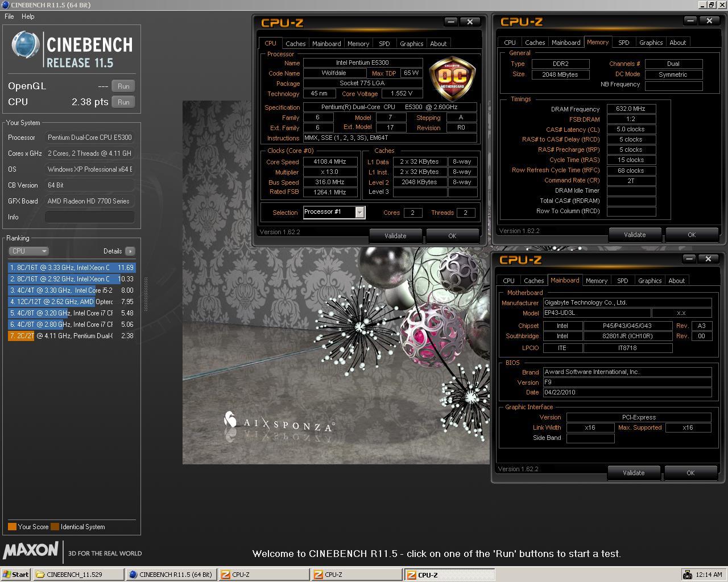This screenshot has height=582, width=728.
Task: Open Graphics tab in first CPU-Z window
Action: coord(411,44)
